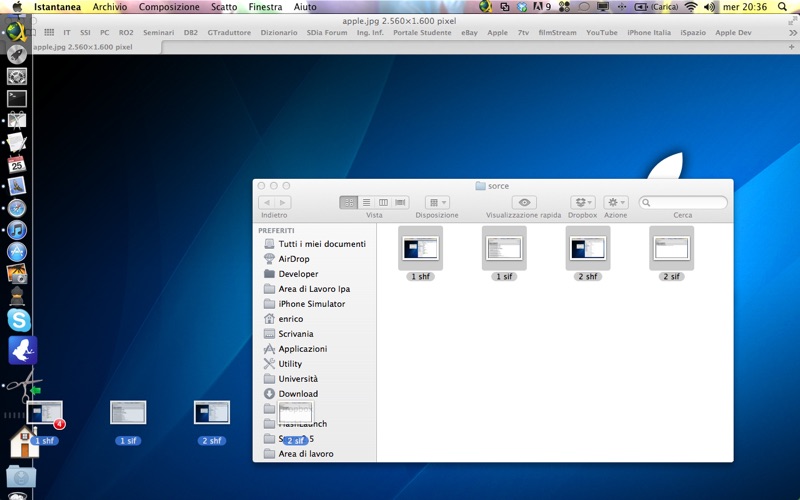
Task: Switch Finder to icon view
Action: (x=349, y=203)
